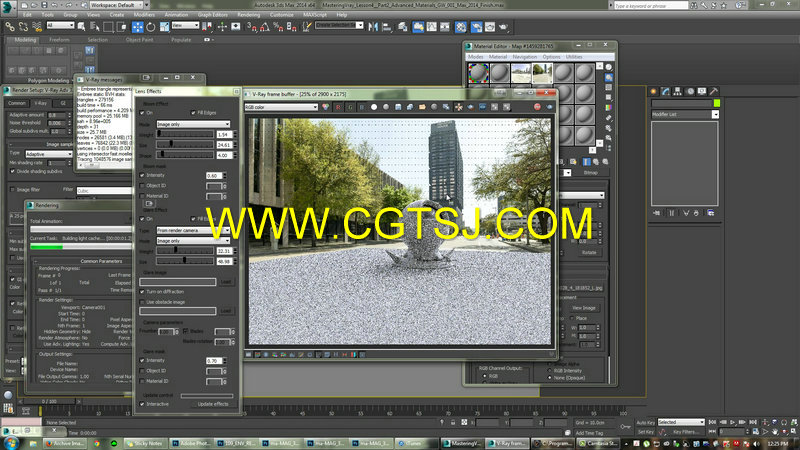Click the Mirror tool in main toolbar
Viewport: 800px width, 450px height.
(373, 27)
